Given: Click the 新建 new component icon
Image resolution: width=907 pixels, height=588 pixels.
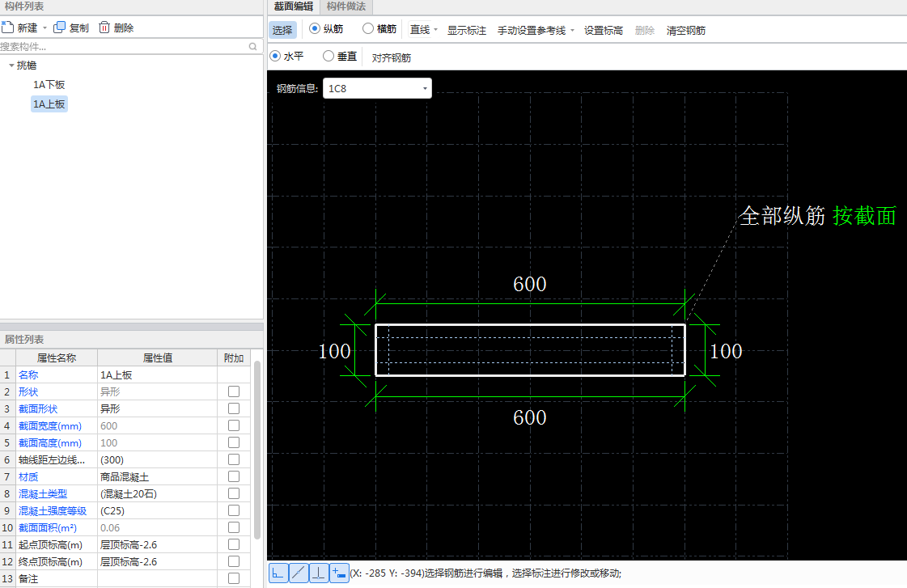Looking at the screenshot, I should (7, 27).
